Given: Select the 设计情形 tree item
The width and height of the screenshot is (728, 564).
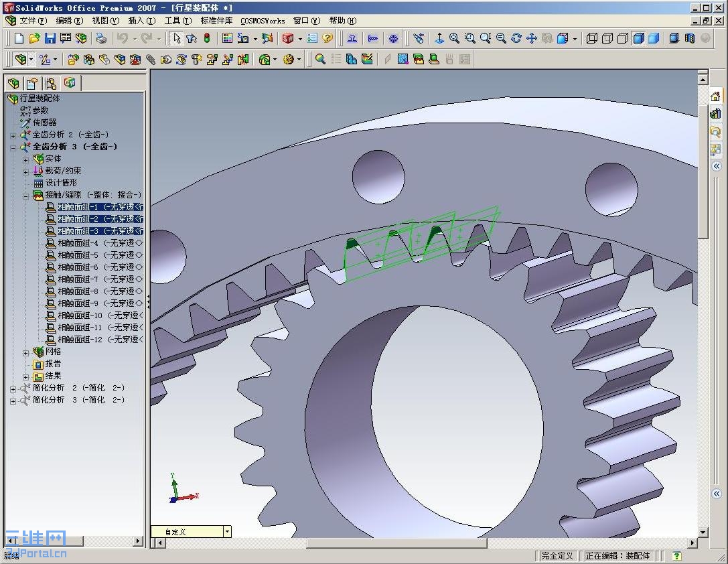Looking at the screenshot, I should pyautogui.click(x=55, y=182).
